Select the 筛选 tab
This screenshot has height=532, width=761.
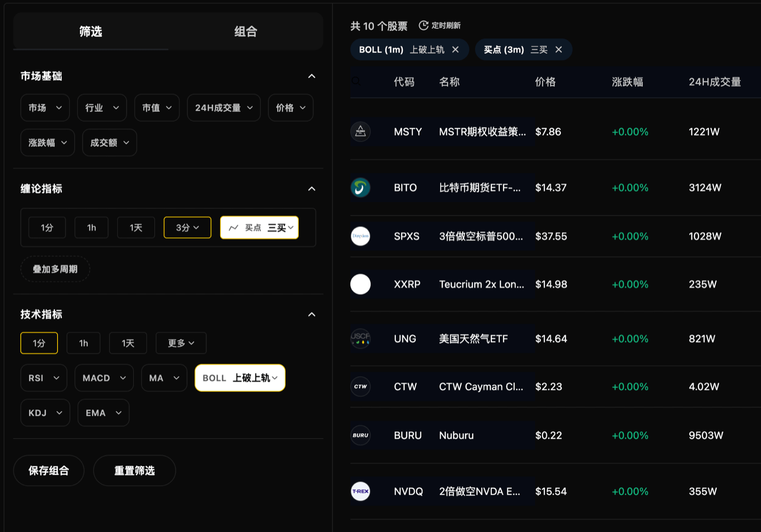(x=90, y=31)
